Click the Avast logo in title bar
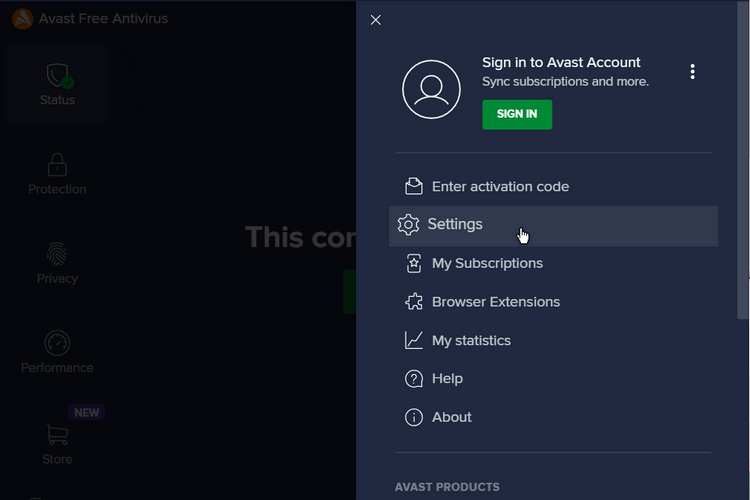750x500 pixels. 22,19
